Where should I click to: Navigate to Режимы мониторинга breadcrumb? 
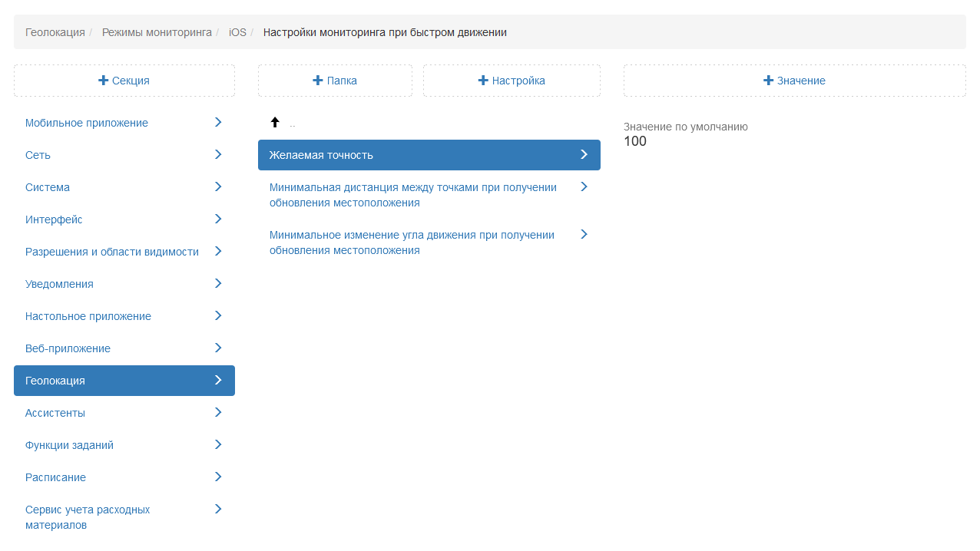157,32
